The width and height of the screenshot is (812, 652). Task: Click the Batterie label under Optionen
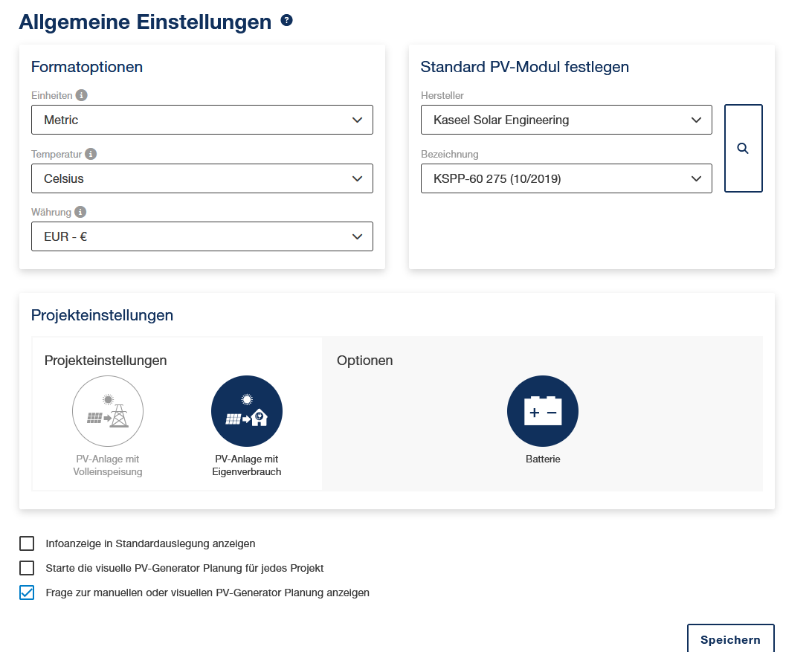[x=543, y=459]
